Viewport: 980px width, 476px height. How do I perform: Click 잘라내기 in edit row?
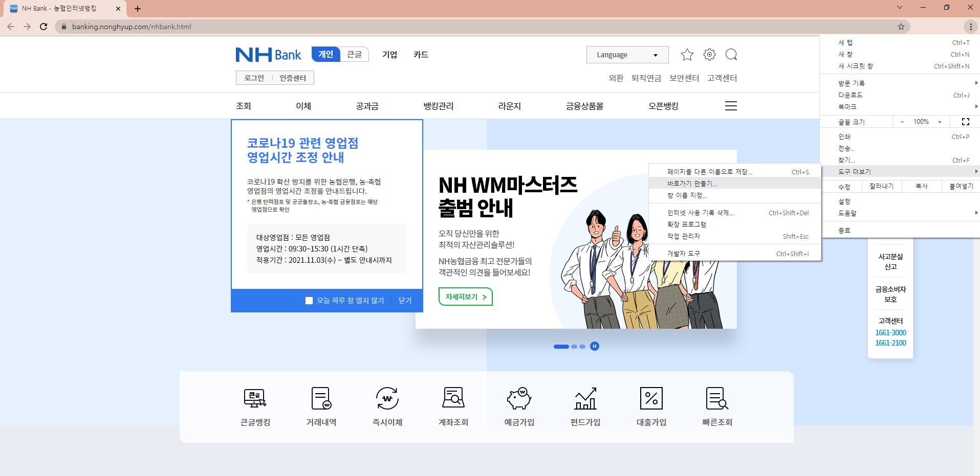881,186
